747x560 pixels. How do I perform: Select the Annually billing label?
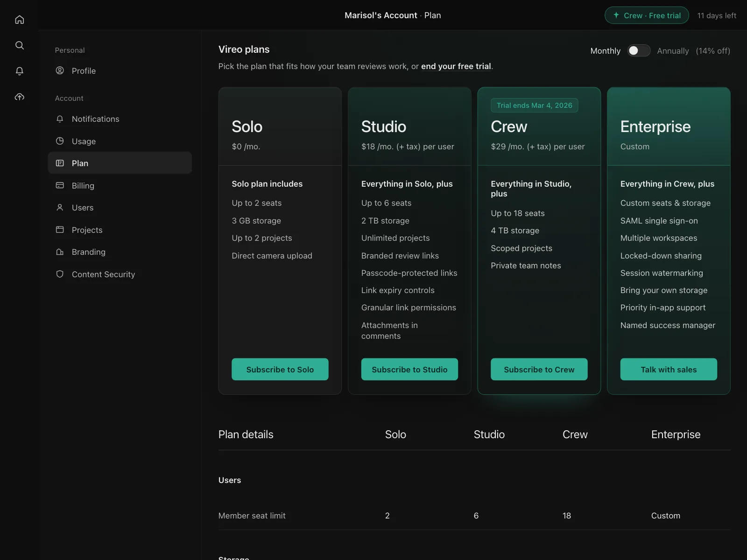(673, 51)
